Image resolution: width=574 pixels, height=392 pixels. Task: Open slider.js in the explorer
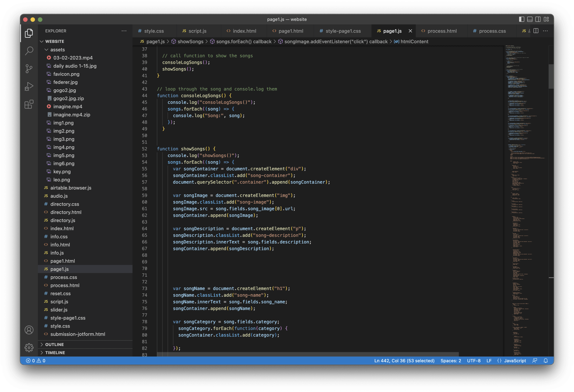pos(59,310)
